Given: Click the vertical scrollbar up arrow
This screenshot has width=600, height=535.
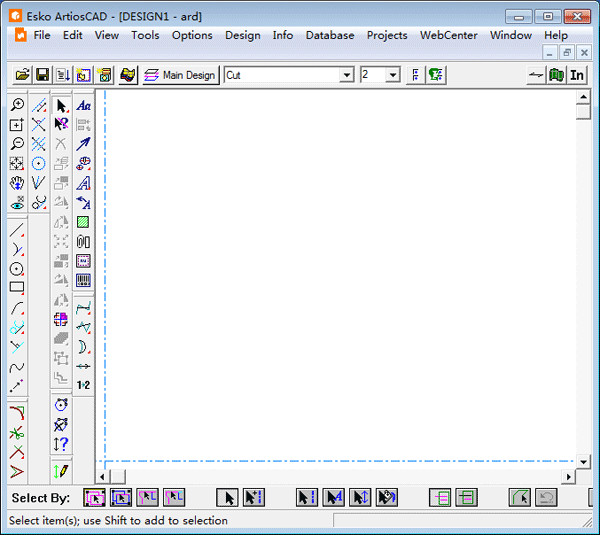Looking at the screenshot, I should pyautogui.click(x=583, y=96).
